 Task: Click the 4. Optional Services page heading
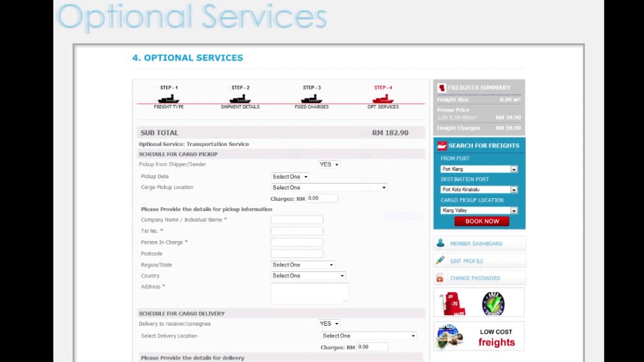[x=187, y=58]
